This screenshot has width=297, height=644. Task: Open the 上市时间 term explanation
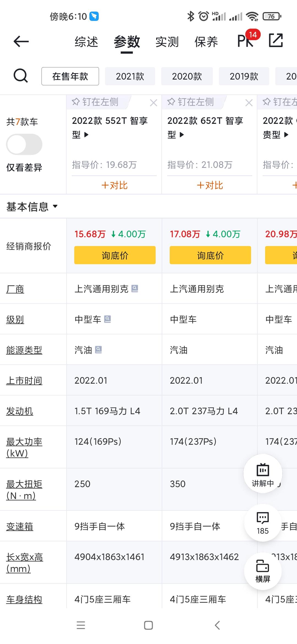[24, 381]
